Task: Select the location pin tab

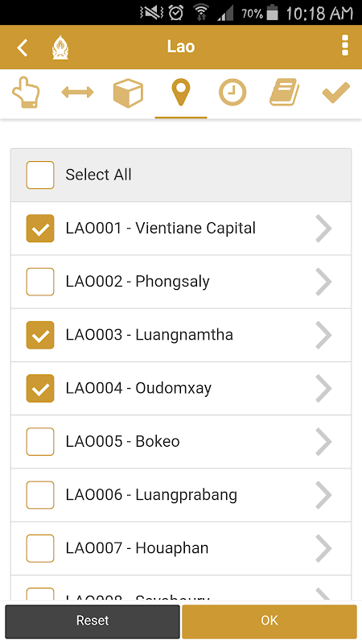Action: [x=181, y=93]
